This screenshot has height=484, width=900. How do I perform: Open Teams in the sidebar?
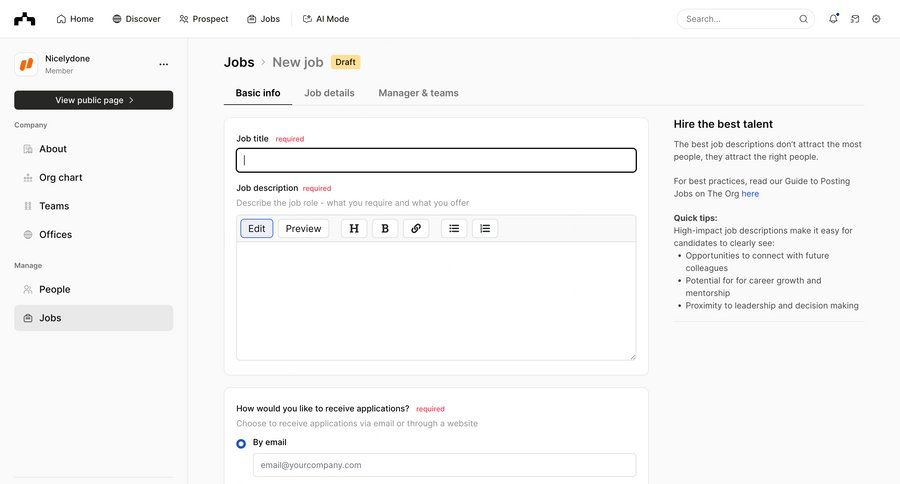pos(94,206)
